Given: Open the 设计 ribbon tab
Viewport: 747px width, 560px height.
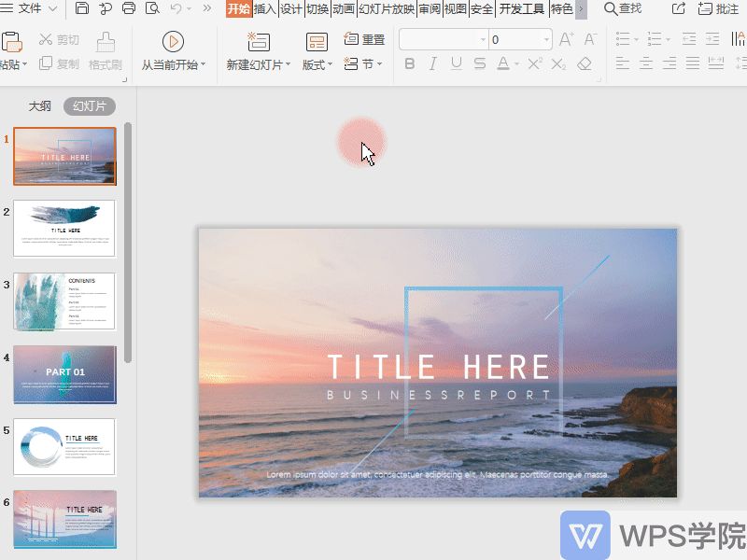Looking at the screenshot, I should pyautogui.click(x=291, y=9).
